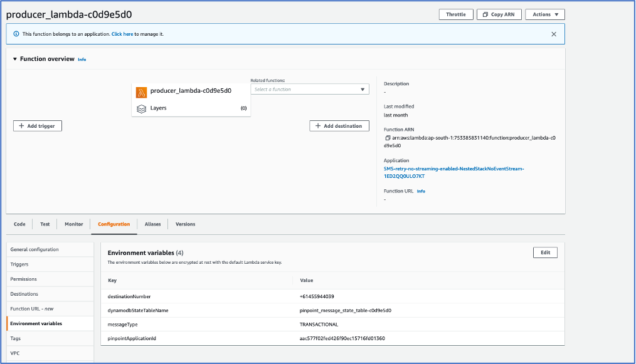This screenshot has width=636, height=364.
Task: Click the orange Lambda function icon
Action: pyautogui.click(x=141, y=93)
